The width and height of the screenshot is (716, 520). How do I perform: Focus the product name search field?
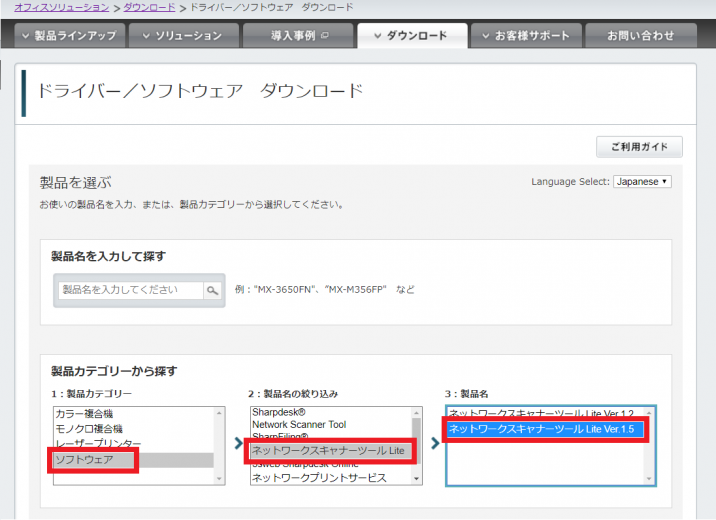coord(131,290)
